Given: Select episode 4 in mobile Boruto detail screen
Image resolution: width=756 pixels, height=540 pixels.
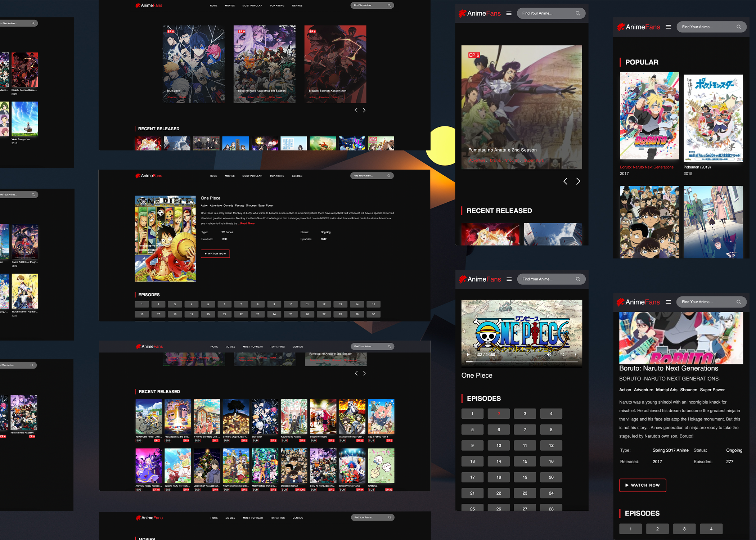Looking at the screenshot, I should tap(711, 529).
